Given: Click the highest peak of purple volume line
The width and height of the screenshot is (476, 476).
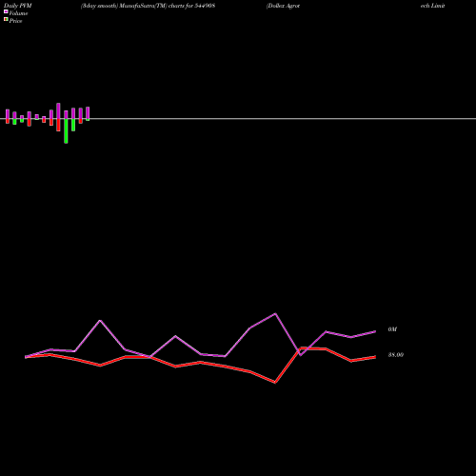Looking at the screenshot, I should pyautogui.click(x=275, y=314).
